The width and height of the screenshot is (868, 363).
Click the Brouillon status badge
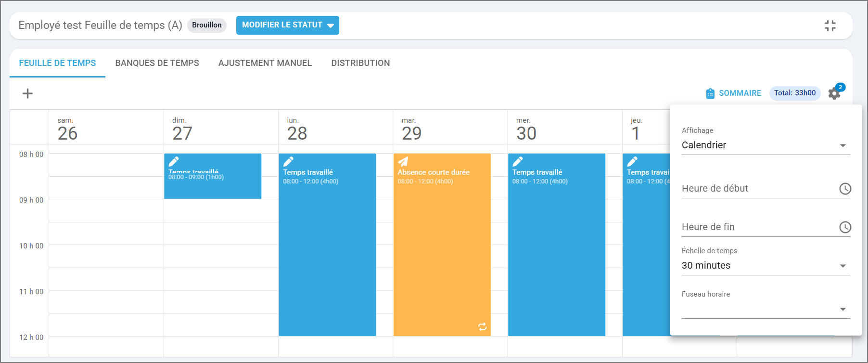207,25
